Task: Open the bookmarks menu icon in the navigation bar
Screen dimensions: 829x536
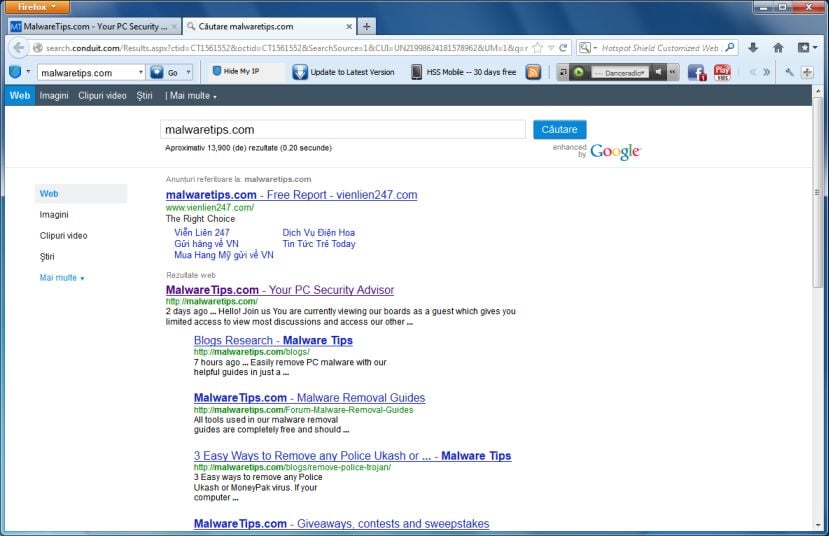Action: pyautogui.click(x=807, y=48)
